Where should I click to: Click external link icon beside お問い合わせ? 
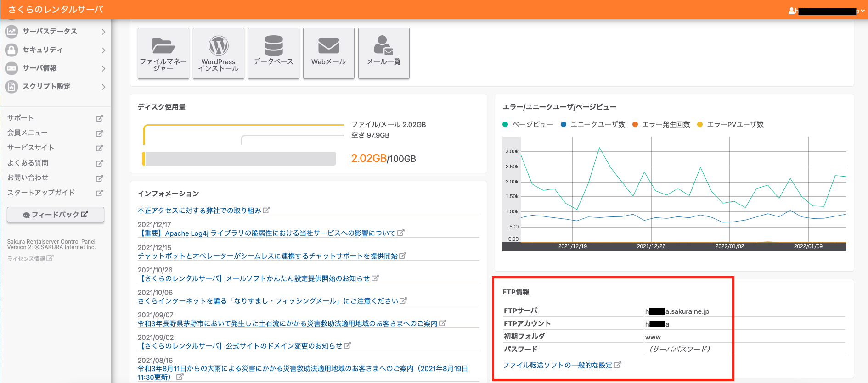click(99, 178)
